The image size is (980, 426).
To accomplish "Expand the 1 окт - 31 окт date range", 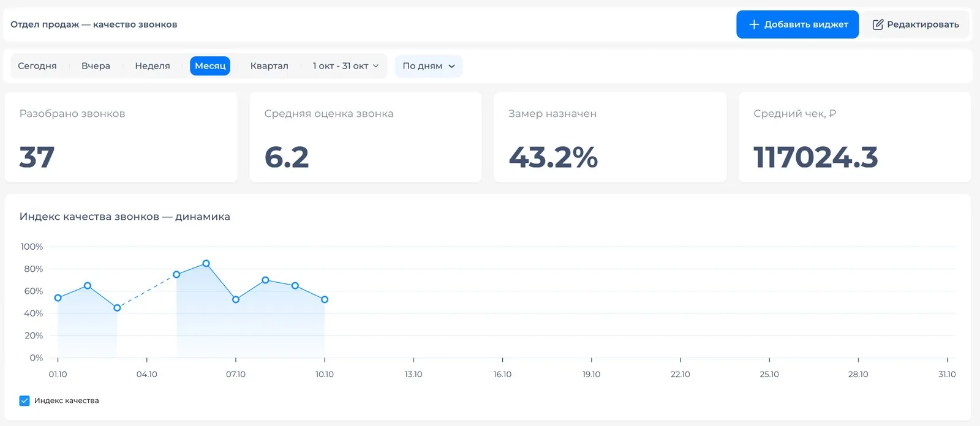I will tap(345, 66).
